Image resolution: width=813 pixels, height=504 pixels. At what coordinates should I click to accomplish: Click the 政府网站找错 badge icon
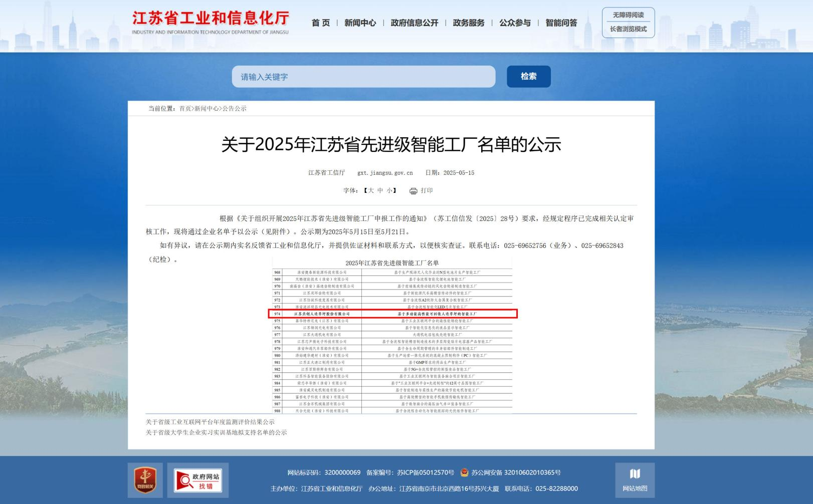point(197,480)
